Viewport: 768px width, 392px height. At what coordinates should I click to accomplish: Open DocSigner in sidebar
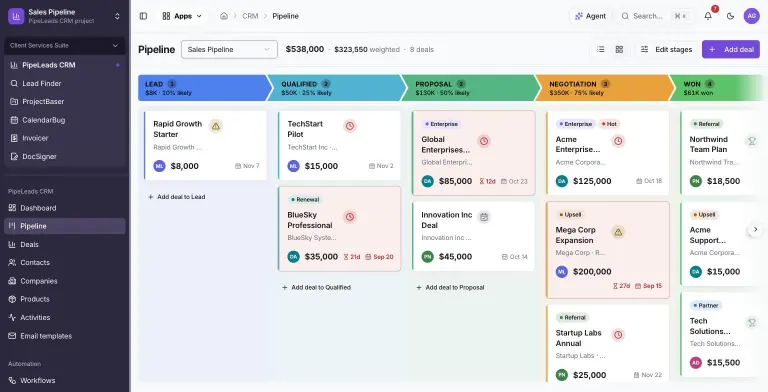(x=65, y=156)
